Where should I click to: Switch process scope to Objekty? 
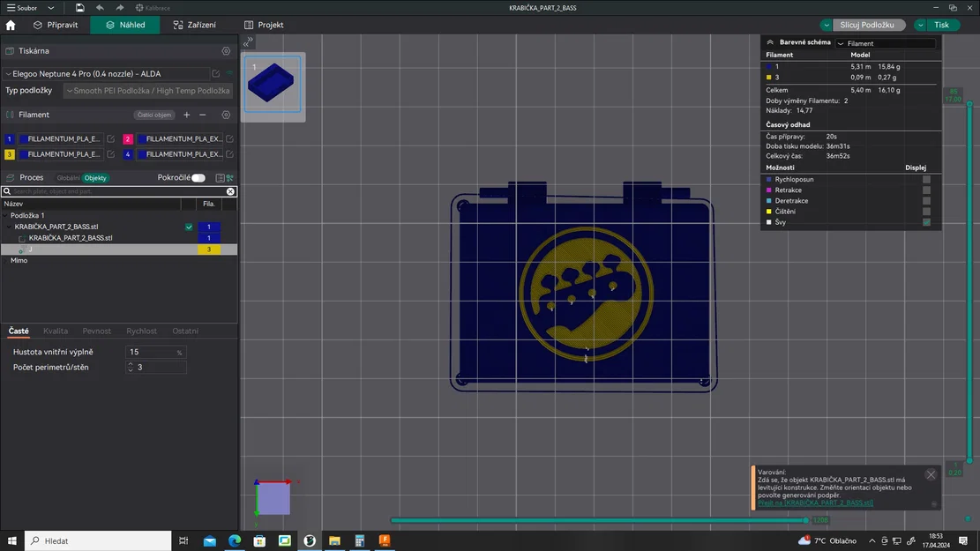(x=95, y=178)
